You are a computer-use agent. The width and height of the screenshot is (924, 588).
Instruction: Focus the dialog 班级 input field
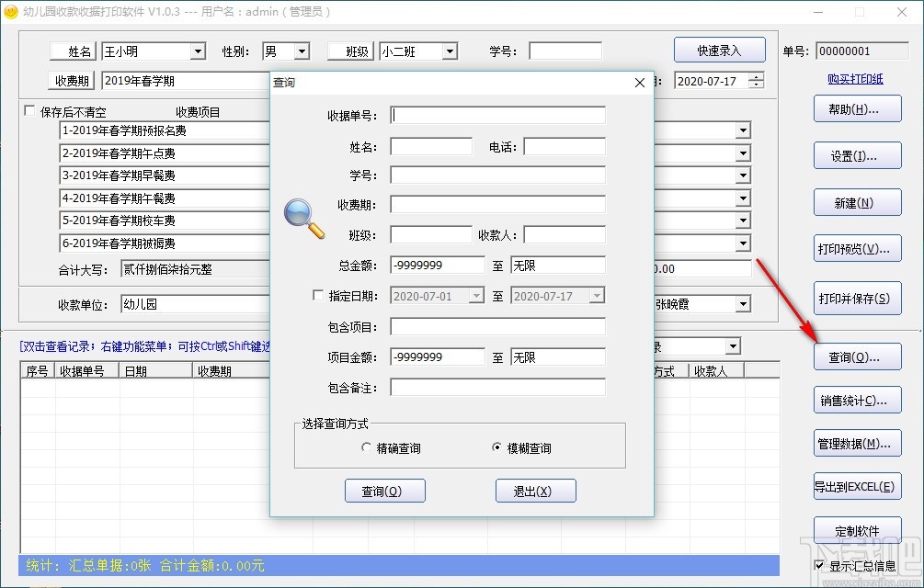431,235
